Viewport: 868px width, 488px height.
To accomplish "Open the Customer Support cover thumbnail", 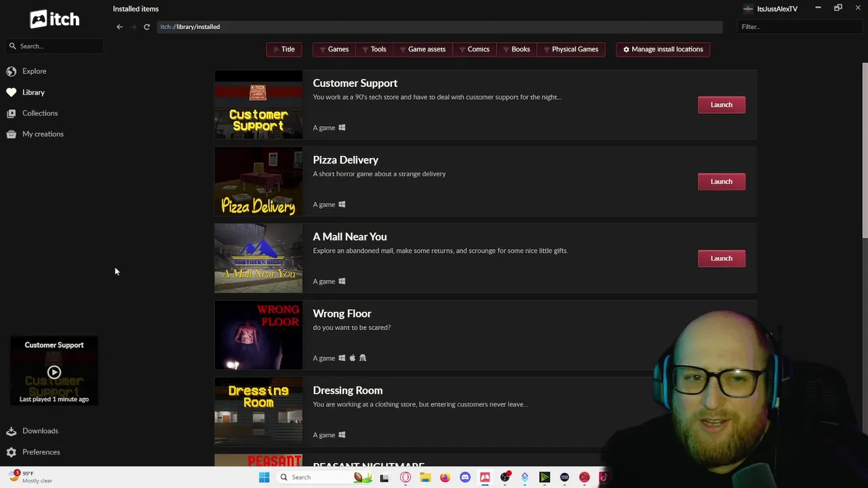I will tap(258, 105).
